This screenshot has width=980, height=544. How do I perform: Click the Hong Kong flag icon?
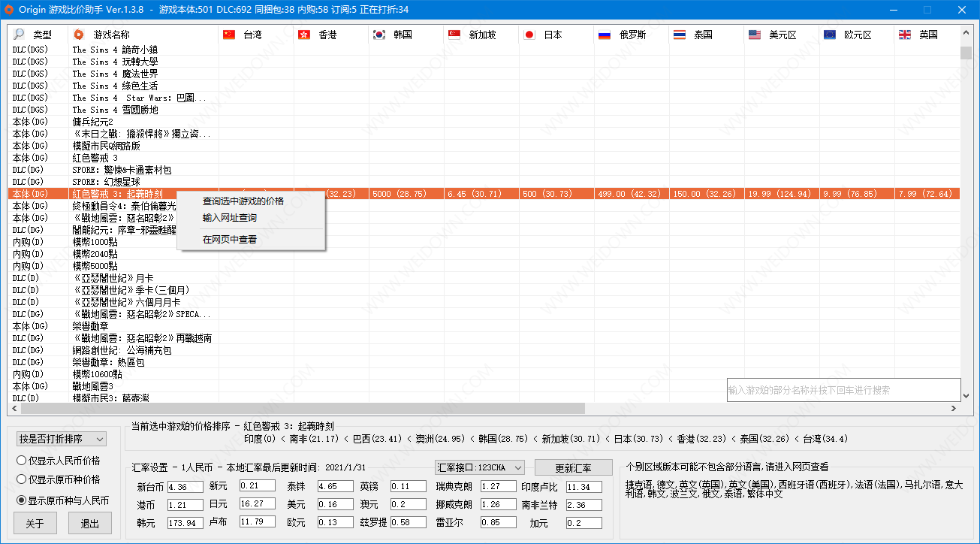(x=304, y=35)
